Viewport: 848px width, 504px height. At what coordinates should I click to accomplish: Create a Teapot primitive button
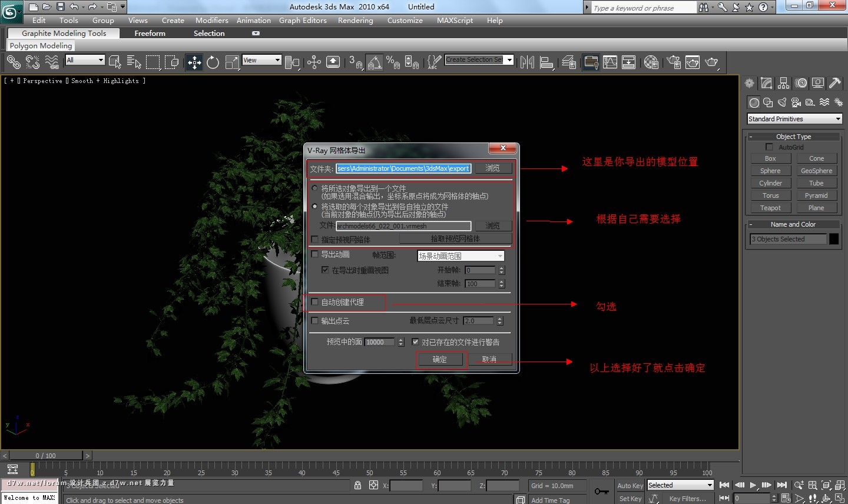click(770, 208)
